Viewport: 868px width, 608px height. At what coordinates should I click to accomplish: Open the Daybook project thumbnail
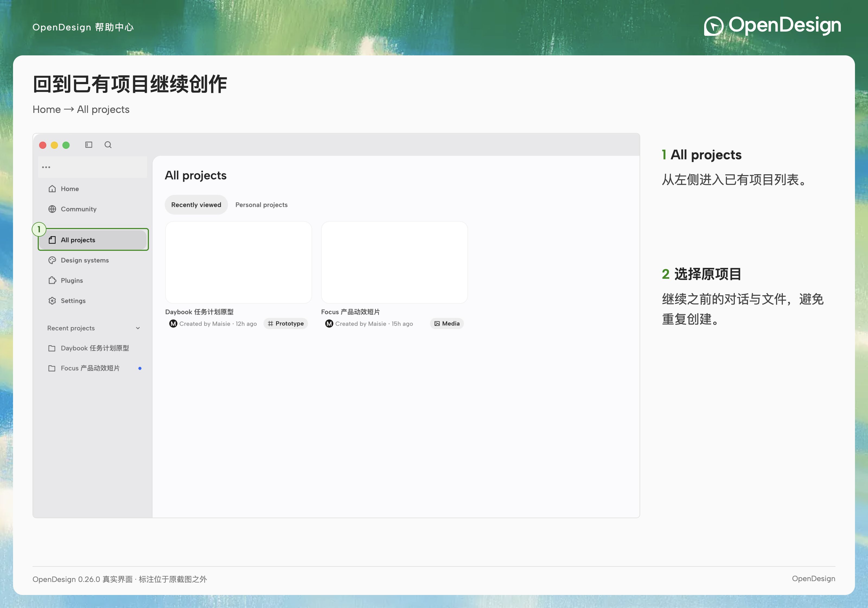click(238, 262)
